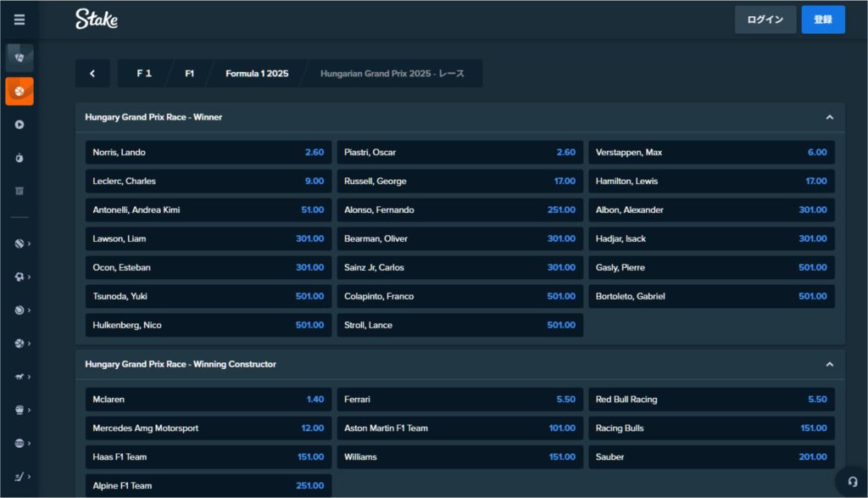
Task: Choose Hadjar, Isack at 301.00
Action: pos(711,238)
